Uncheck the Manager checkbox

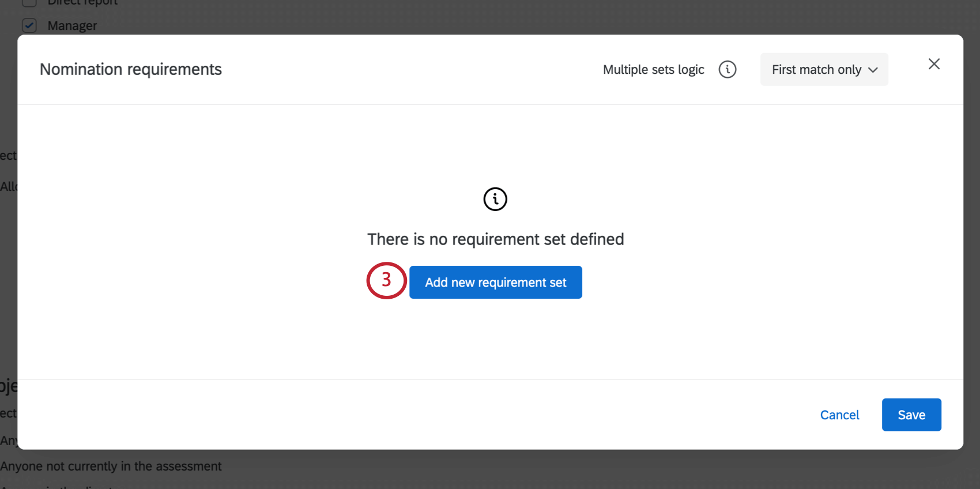pos(29,25)
